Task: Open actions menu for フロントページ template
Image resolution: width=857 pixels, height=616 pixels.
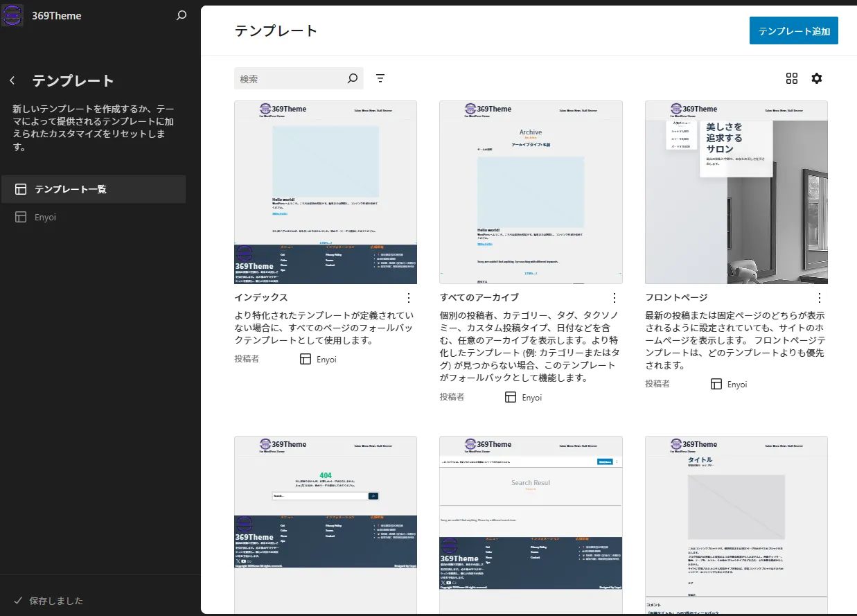Action: coord(820,298)
